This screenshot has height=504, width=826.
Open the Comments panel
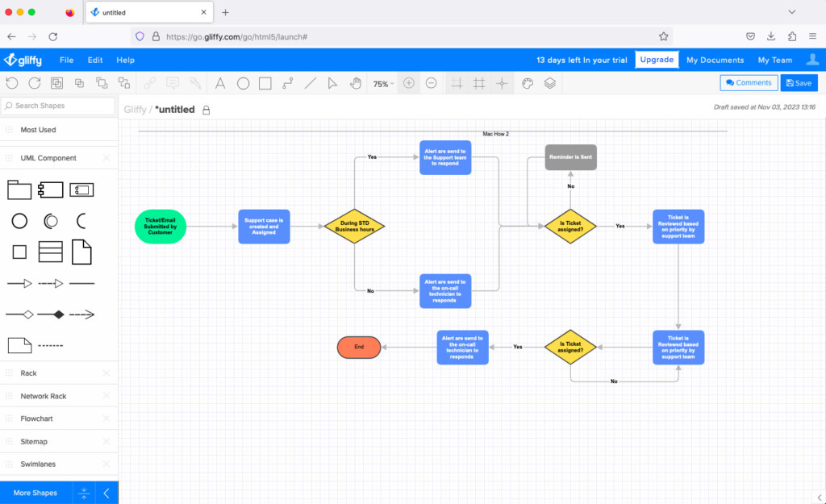749,83
